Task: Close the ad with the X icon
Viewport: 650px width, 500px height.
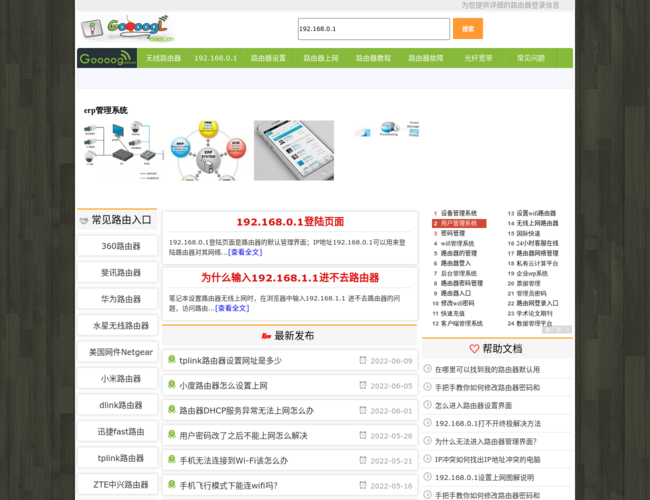Action: point(567,330)
